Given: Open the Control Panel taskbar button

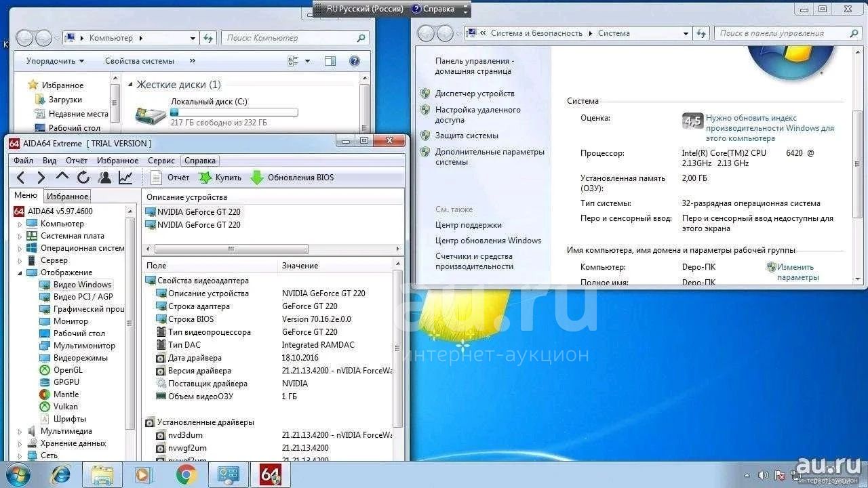Looking at the screenshot, I should click(228, 475).
